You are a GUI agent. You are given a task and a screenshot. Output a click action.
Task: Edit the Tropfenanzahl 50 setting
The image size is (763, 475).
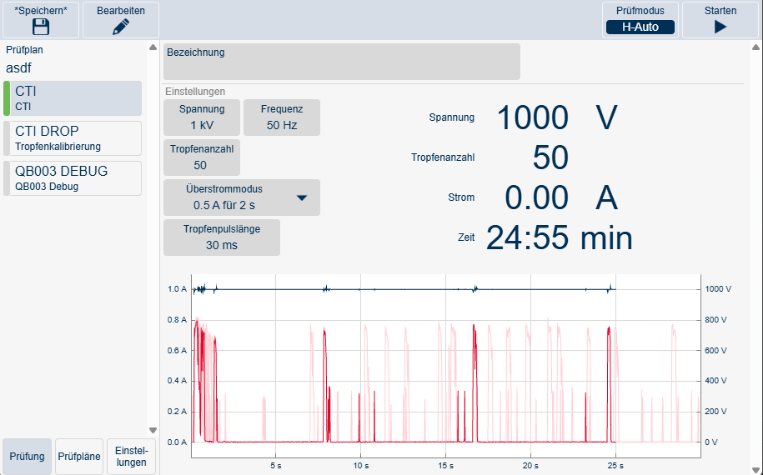click(x=201, y=157)
